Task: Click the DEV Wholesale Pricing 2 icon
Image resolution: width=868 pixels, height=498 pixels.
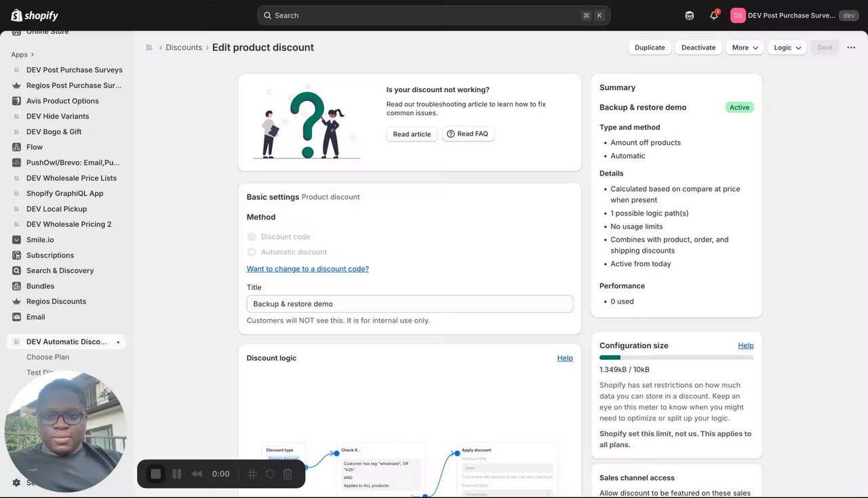Action: (x=16, y=224)
